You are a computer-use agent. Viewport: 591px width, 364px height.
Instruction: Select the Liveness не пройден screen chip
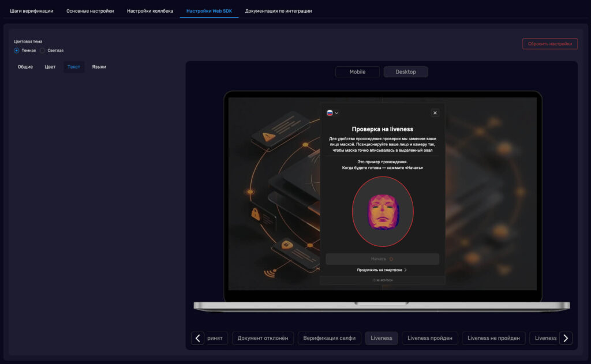[493, 338]
